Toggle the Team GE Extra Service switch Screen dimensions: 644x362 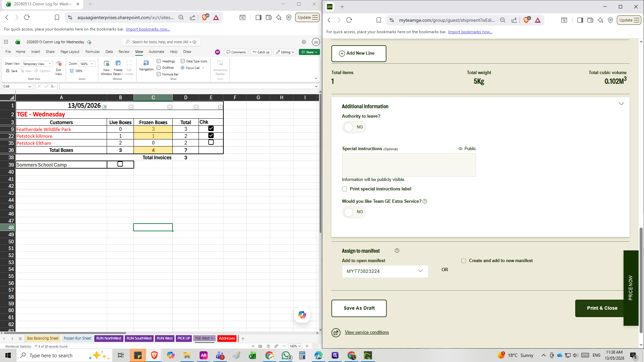point(354,212)
